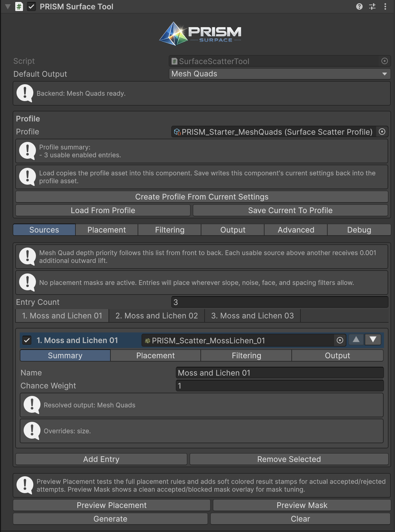Screen dimensions: 395x532
Task: Open the component three-dot context menu
Action: (x=385, y=6)
